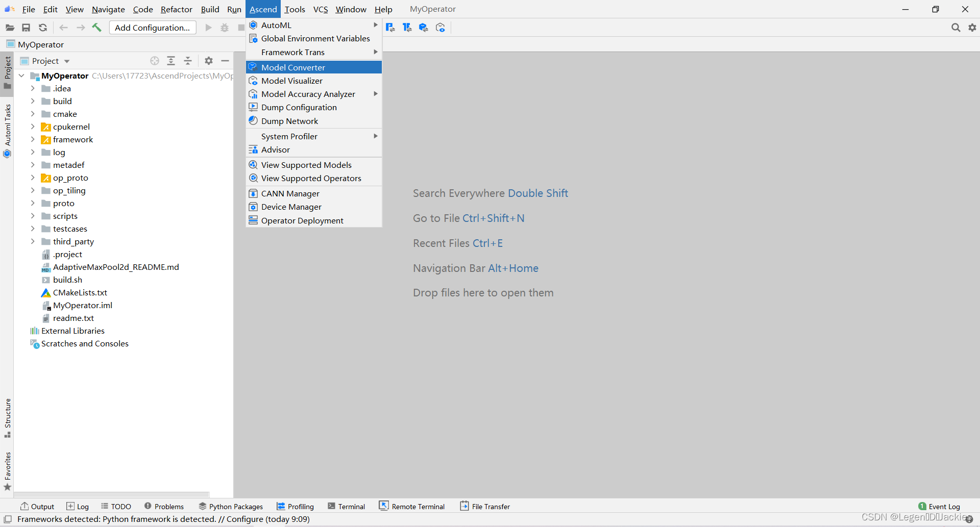Click the Event Log status icon
980x527 pixels.
(922, 506)
